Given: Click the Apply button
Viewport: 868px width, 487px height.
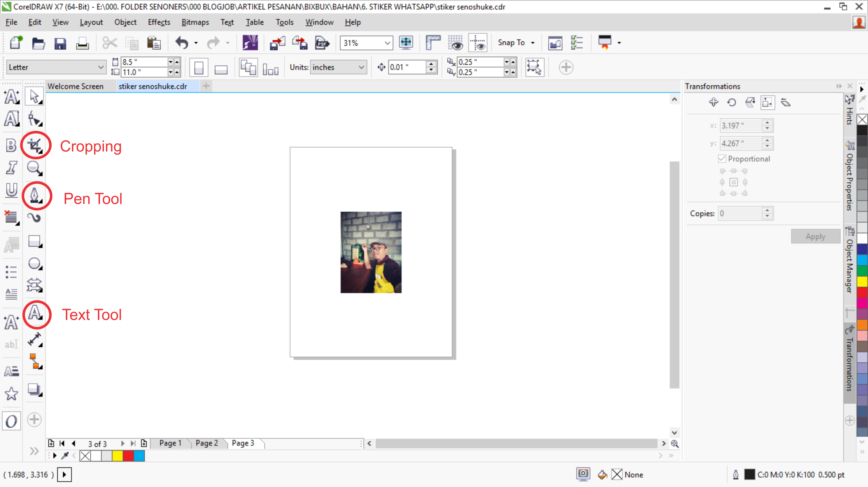Looking at the screenshot, I should coord(815,237).
